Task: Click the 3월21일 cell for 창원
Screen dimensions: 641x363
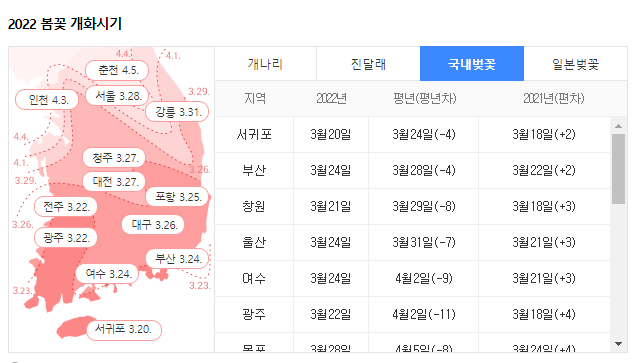Action: click(331, 206)
